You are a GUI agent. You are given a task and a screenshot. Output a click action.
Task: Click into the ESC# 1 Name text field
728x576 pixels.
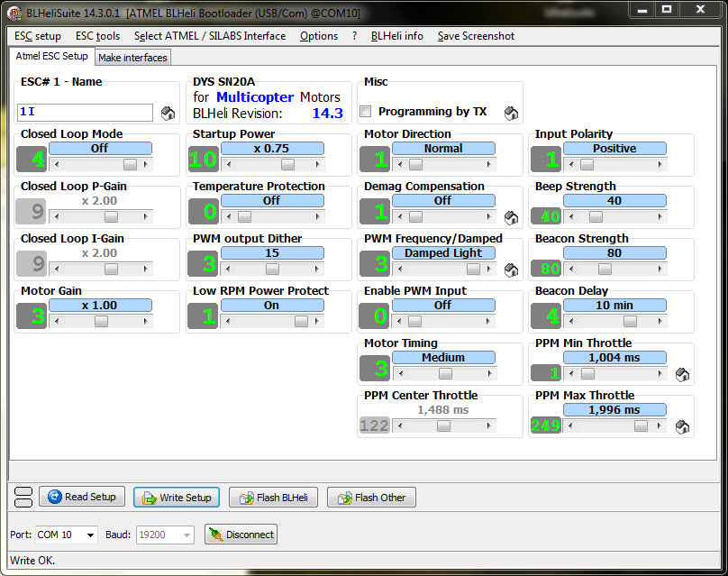[86, 113]
